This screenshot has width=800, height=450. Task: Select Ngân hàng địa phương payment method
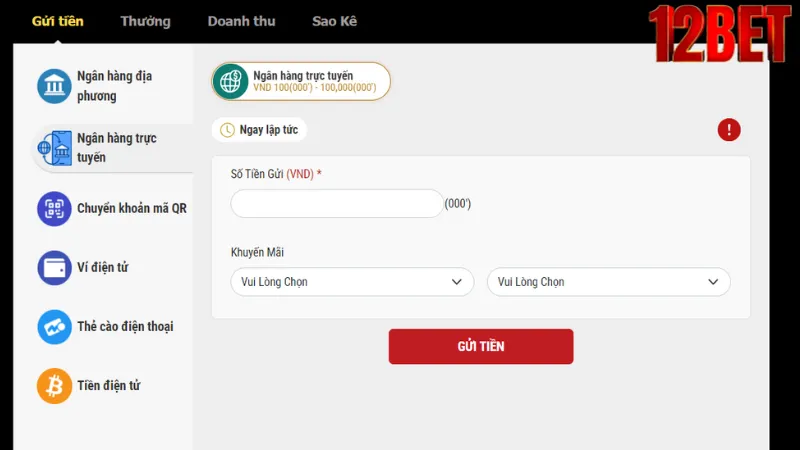tap(113, 86)
